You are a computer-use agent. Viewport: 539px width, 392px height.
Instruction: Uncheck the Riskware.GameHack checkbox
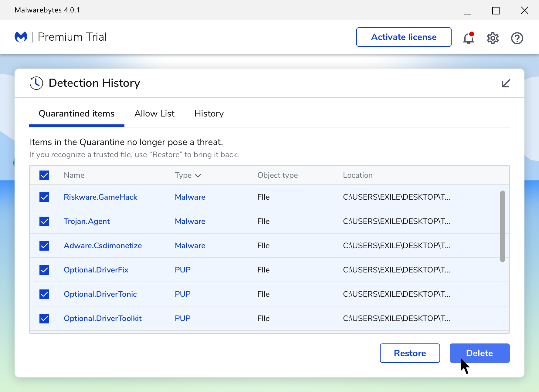point(44,197)
